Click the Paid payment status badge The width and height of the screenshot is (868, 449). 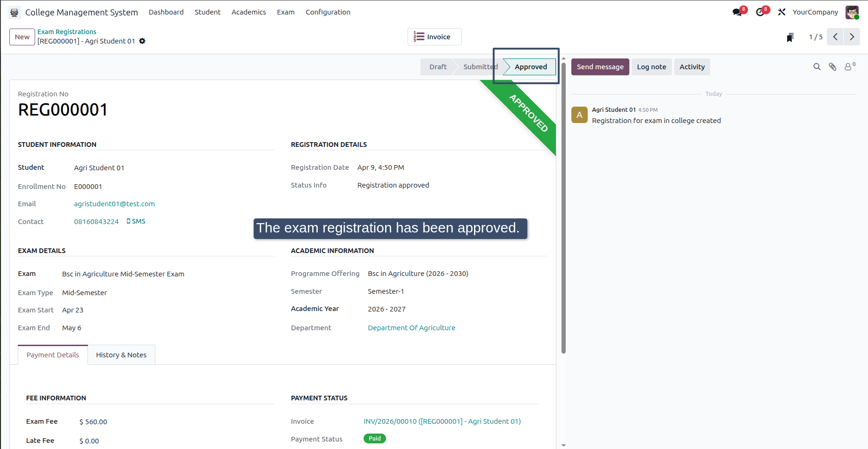(374, 439)
